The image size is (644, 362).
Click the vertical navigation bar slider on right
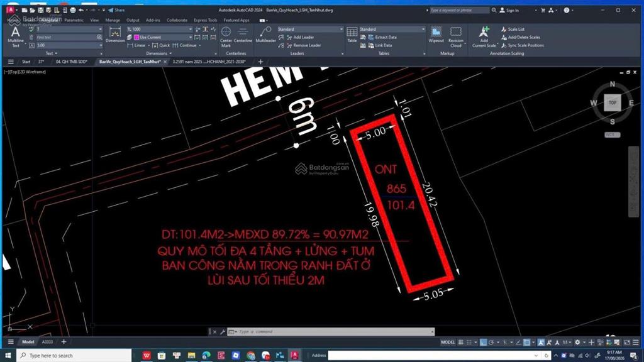(x=633, y=180)
